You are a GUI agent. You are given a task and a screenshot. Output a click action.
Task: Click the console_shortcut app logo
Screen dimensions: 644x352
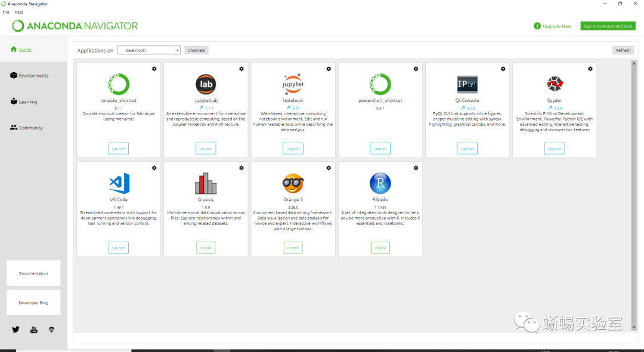point(119,84)
